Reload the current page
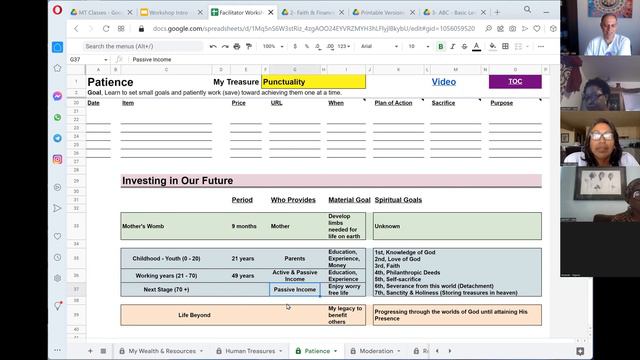Viewport: 640px width, 360px height. click(x=106, y=29)
